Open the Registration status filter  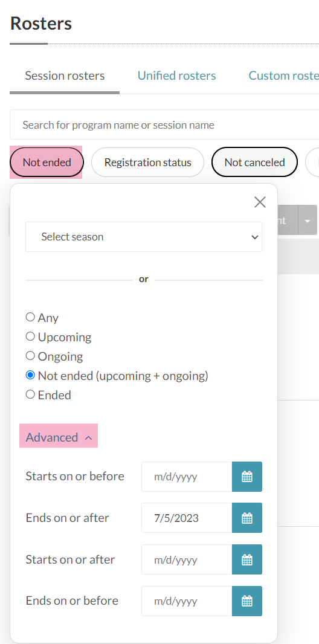148,163
